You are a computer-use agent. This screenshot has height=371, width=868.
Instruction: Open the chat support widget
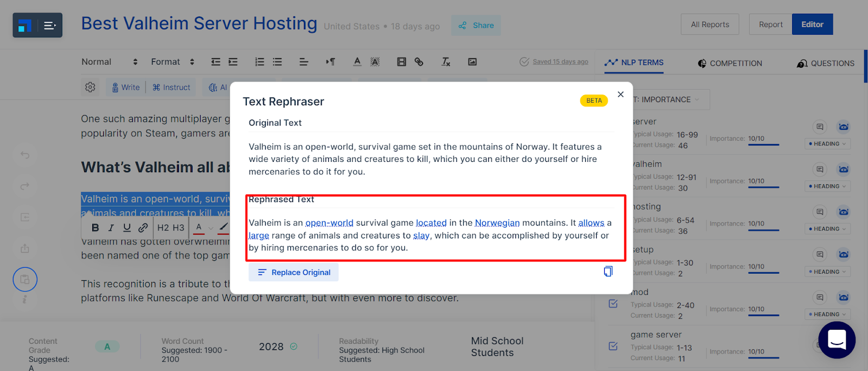tap(837, 340)
